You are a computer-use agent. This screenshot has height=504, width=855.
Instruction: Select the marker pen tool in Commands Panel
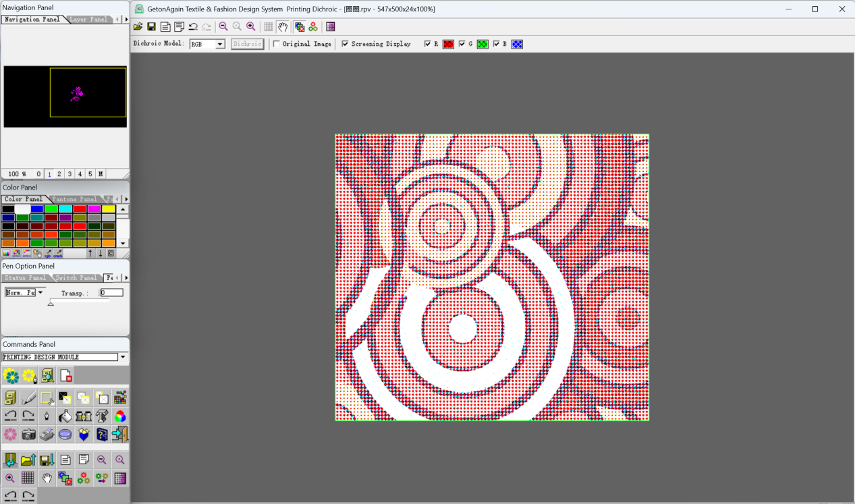(28, 397)
